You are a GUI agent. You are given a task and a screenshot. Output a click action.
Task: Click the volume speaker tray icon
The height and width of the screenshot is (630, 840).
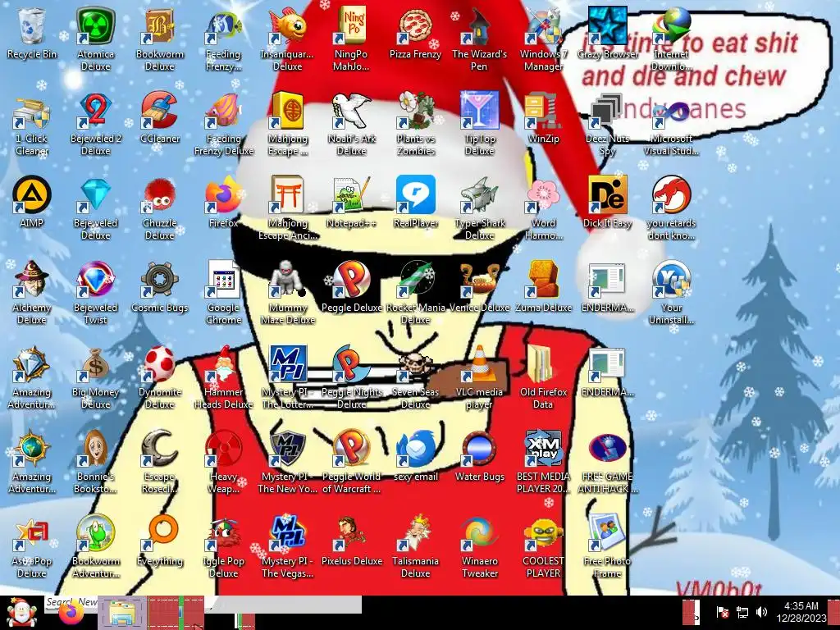pyautogui.click(x=761, y=612)
